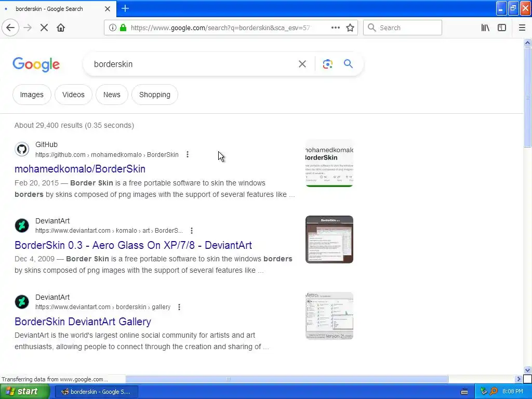Click the forward navigation arrow
532x399 pixels.
tap(28, 28)
